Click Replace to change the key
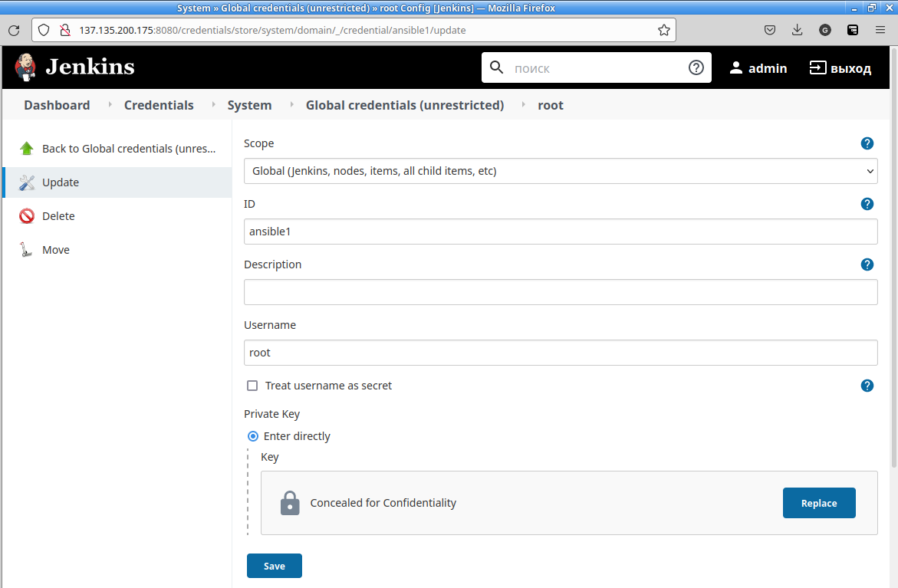This screenshot has width=898, height=588. point(819,503)
